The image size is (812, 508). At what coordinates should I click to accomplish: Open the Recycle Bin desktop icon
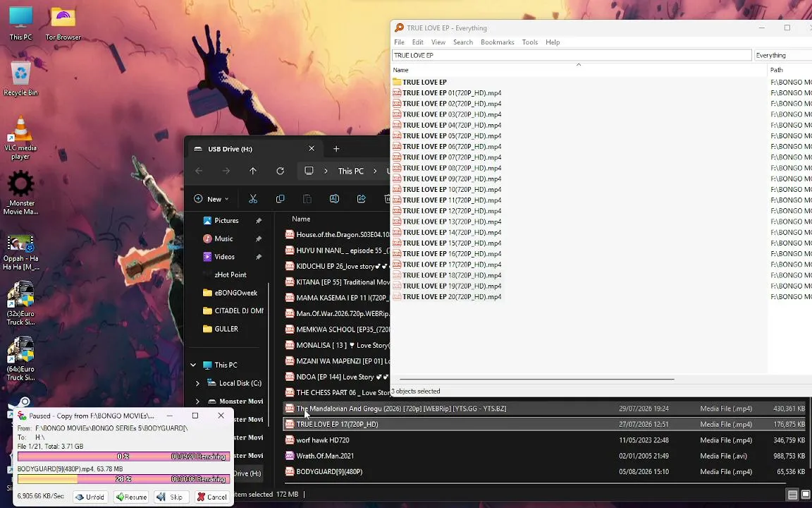coord(20,79)
